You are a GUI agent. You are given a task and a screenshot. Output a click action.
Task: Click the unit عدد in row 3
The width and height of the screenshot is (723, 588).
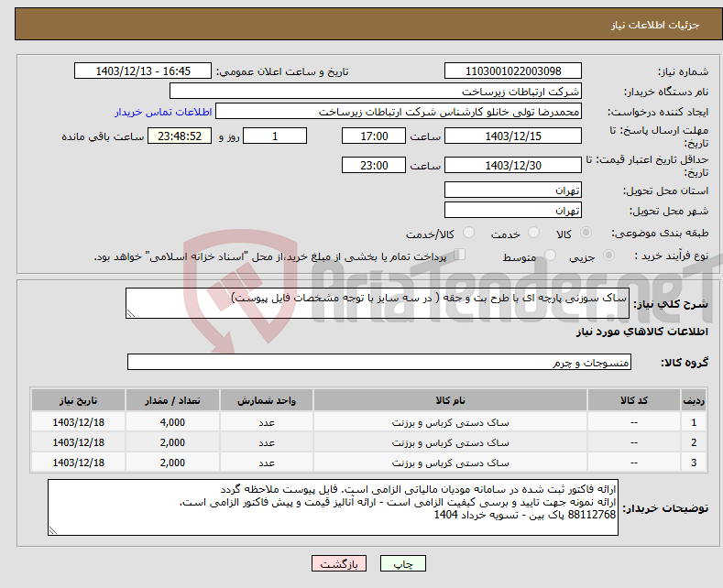tap(267, 463)
